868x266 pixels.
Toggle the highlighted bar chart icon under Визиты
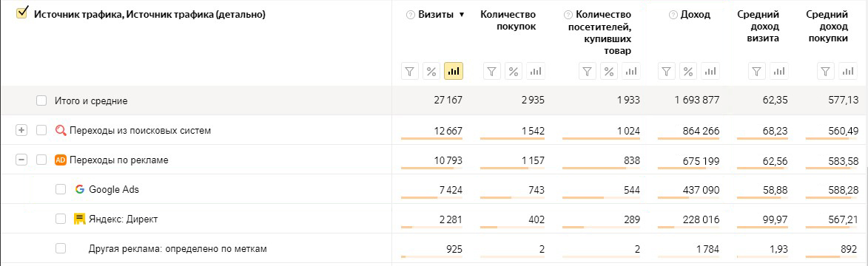click(x=454, y=72)
